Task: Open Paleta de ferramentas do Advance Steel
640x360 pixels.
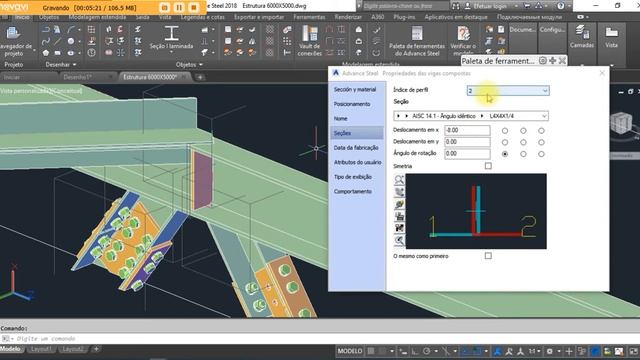Action: click(x=417, y=41)
